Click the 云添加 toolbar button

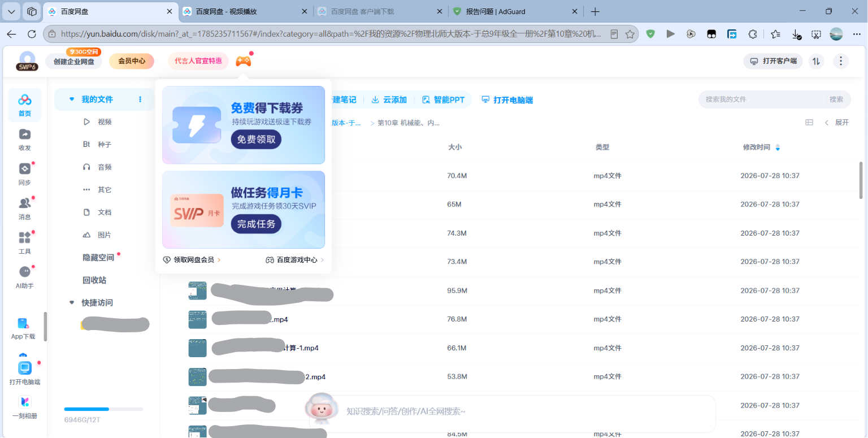pyautogui.click(x=389, y=99)
